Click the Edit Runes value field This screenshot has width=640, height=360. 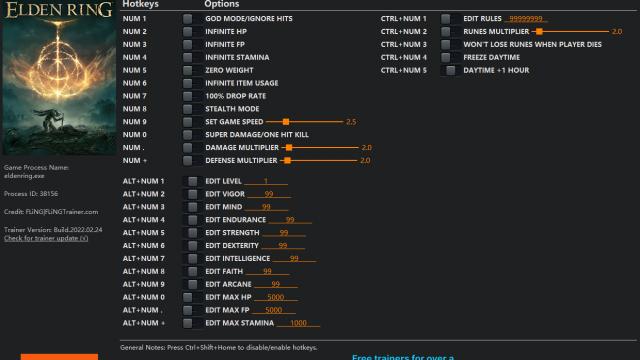point(526,18)
